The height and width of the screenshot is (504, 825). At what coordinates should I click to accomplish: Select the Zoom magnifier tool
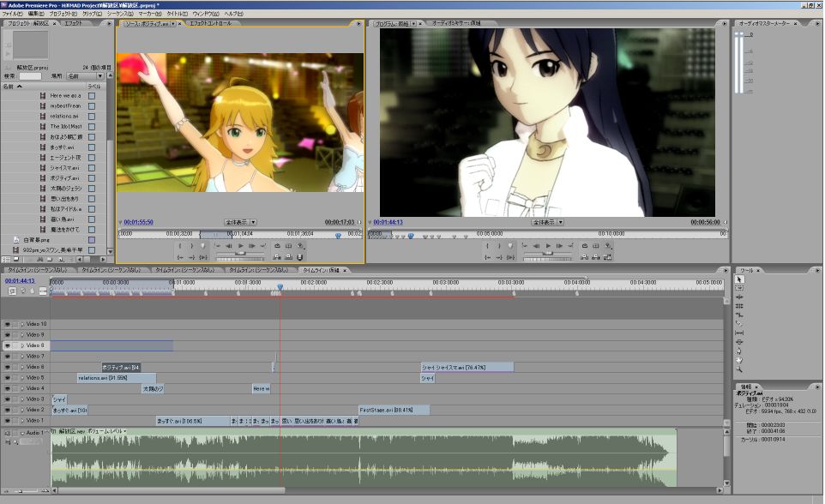(738, 369)
